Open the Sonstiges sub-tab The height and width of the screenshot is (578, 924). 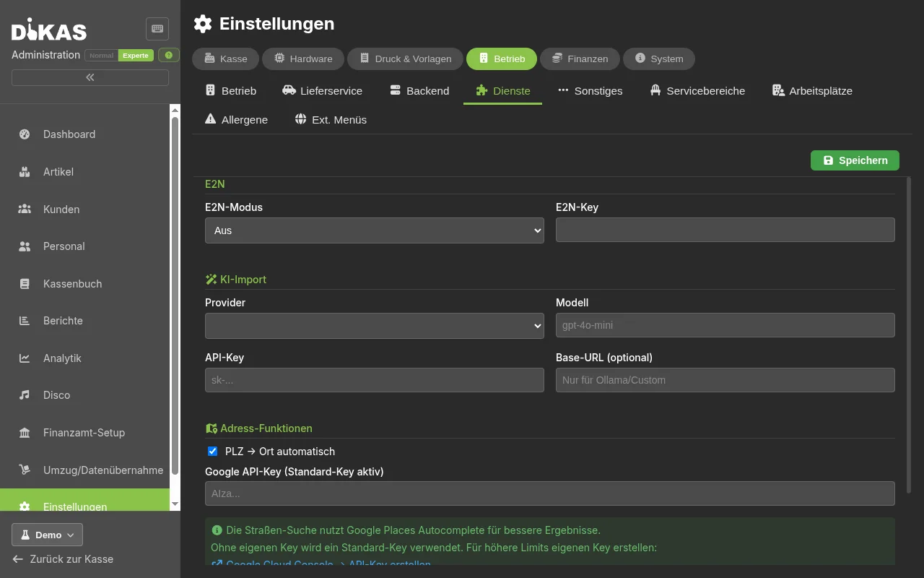(x=590, y=91)
